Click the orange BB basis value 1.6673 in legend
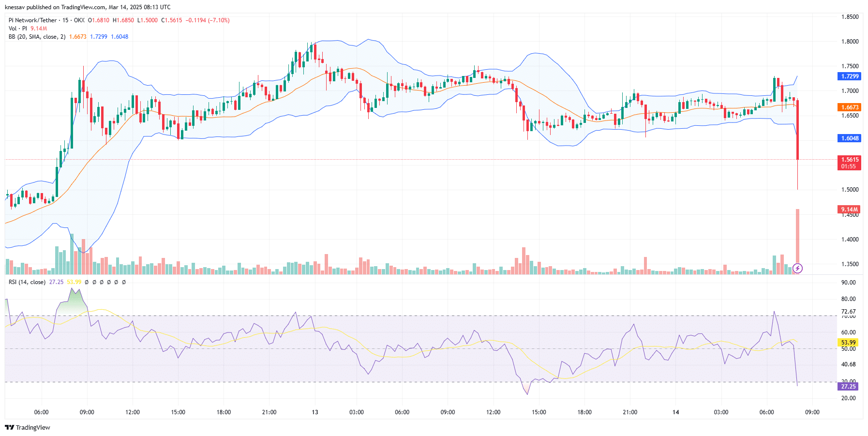This screenshot has height=436, width=868. click(x=78, y=37)
